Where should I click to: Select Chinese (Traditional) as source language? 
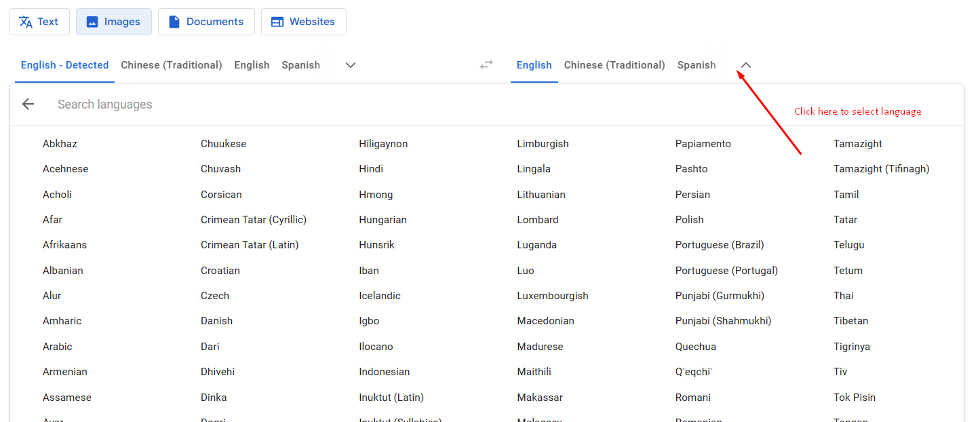172,65
